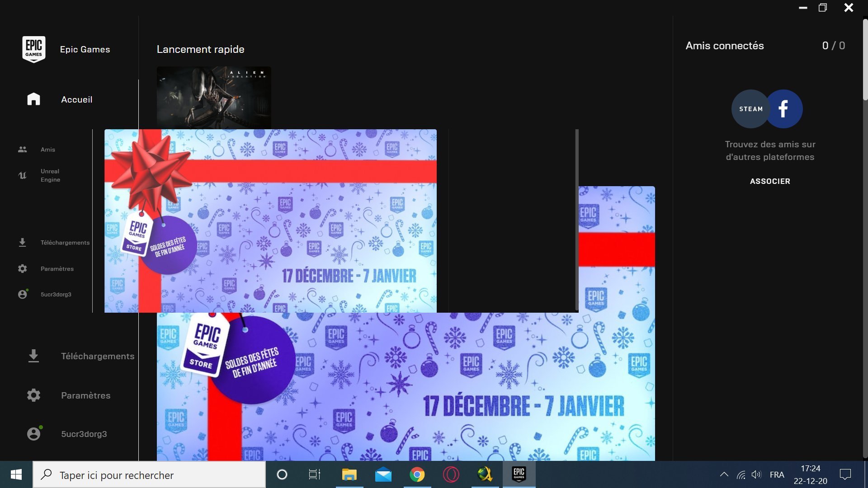This screenshot has height=488, width=868.
Task: Open Téléchargements label in overlaid mini sidebar
Action: pyautogui.click(x=65, y=243)
